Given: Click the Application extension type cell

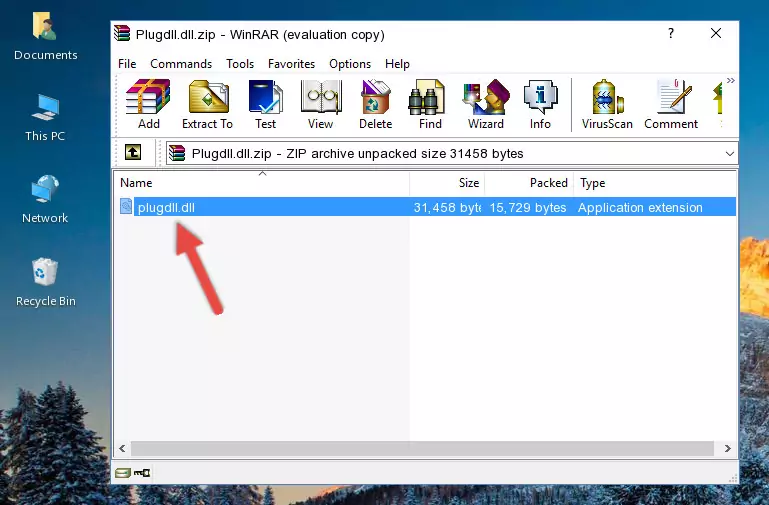Looking at the screenshot, I should [640, 207].
